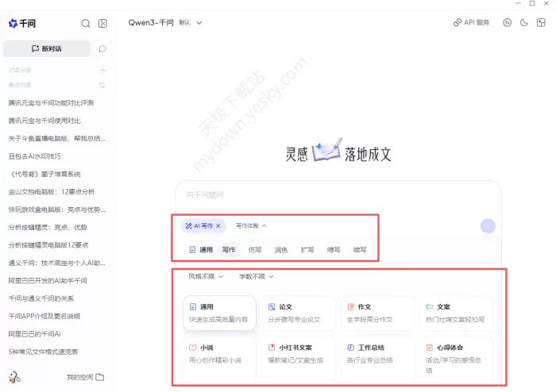Click the user avatar at sidebar bottom

(x=14, y=377)
